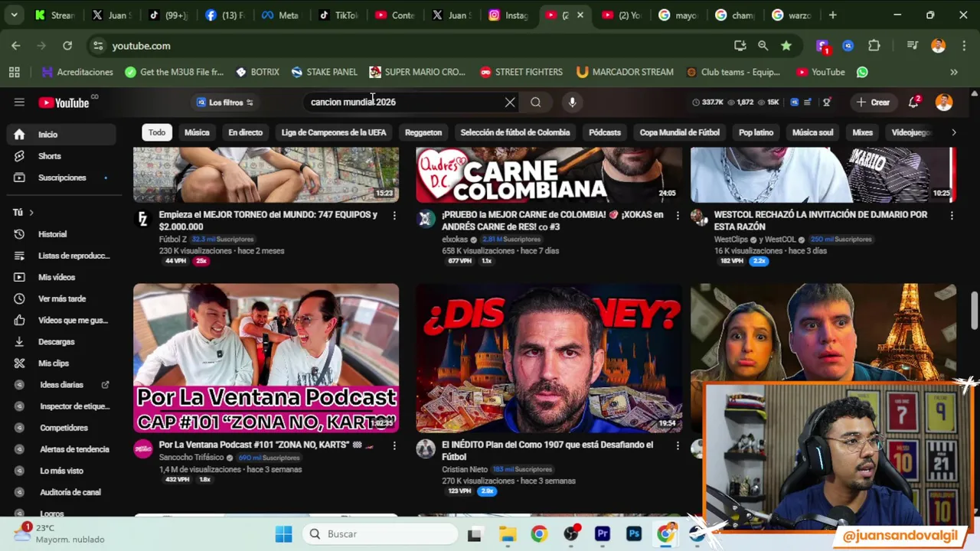Play the Como 1907 video thumbnail

pos(549,358)
